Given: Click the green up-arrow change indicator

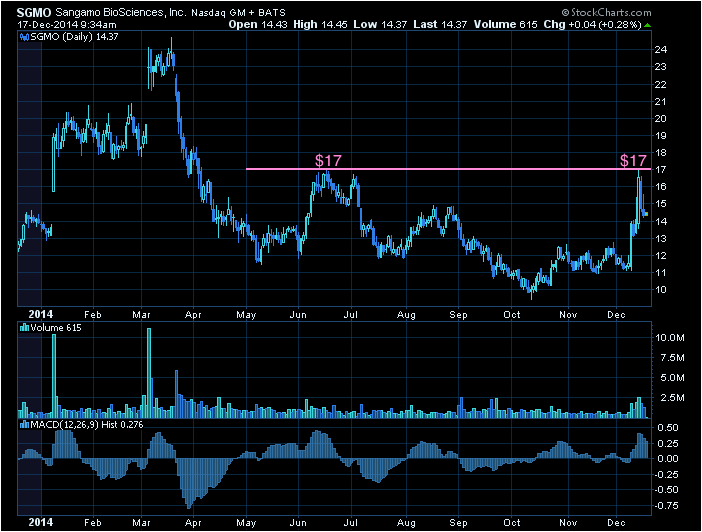Looking at the screenshot, I should 647,26.
